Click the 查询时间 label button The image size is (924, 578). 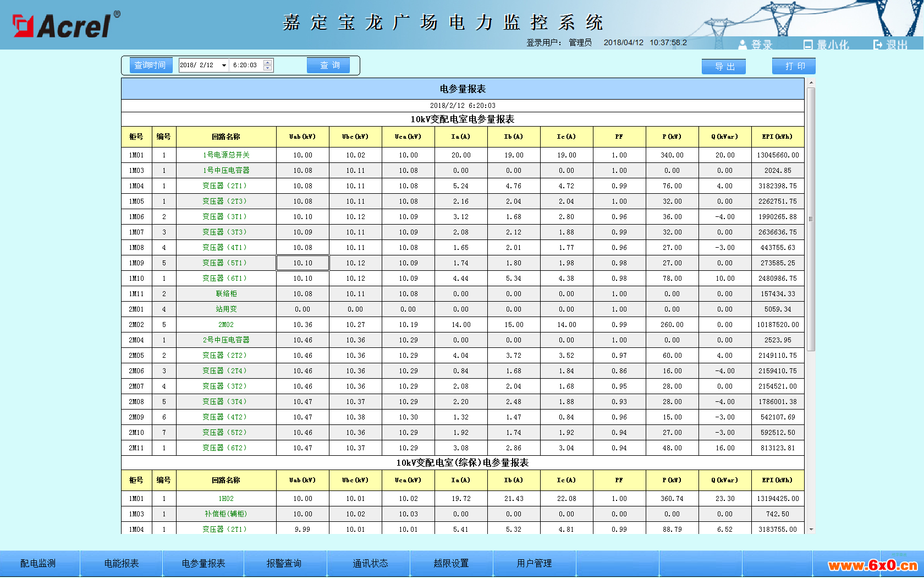pyautogui.click(x=151, y=65)
